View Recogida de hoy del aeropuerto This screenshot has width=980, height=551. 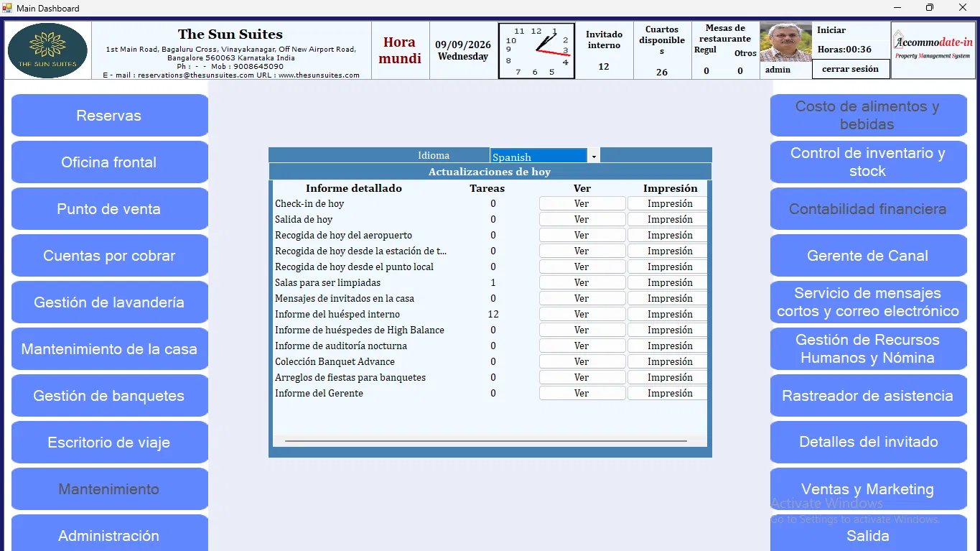coord(582,235)
